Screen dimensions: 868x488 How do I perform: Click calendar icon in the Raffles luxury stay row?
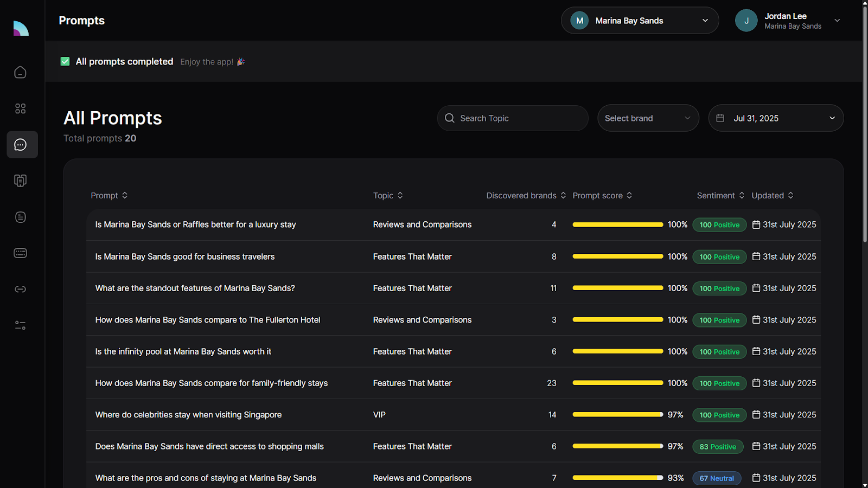(756, 224)
